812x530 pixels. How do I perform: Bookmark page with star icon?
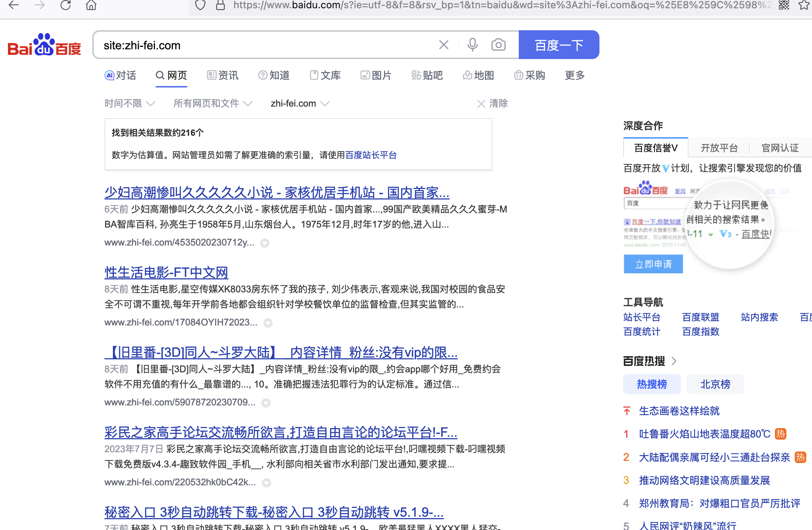(804, 5)
